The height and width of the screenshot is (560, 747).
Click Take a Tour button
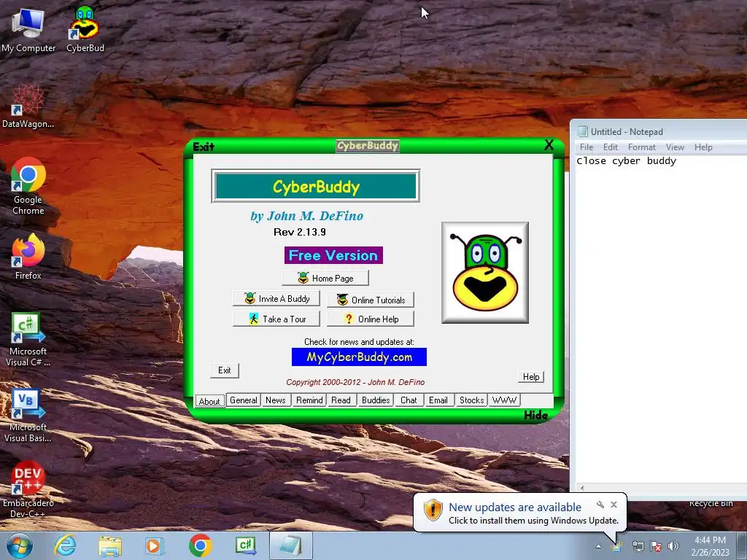click(276, 319)
